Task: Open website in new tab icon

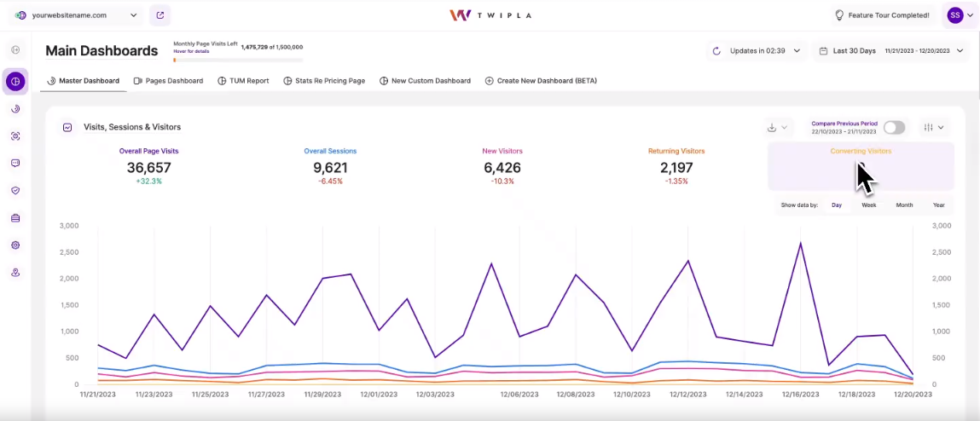Action: pyautogui.click(x=159, y=15)
